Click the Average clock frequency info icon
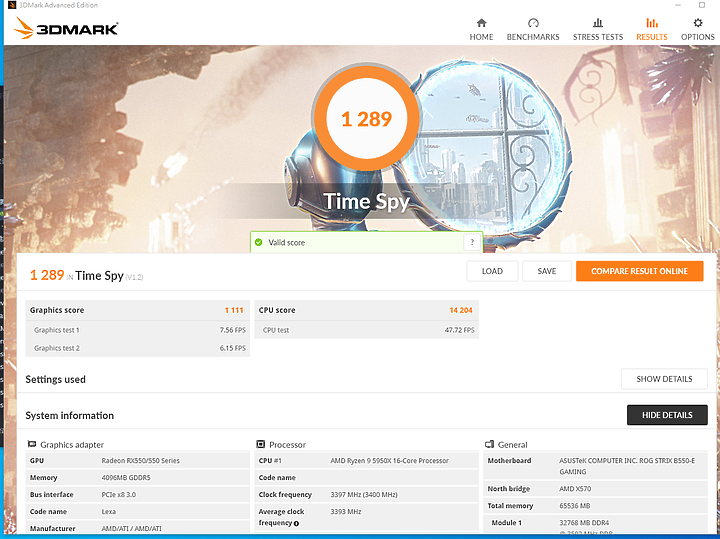The width and height of the screenshot is (720, 539). pyautogui.click(x=296, y=523)
